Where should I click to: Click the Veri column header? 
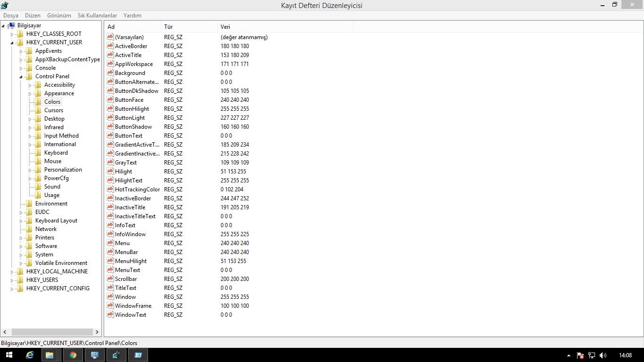(x=285, y=27)
